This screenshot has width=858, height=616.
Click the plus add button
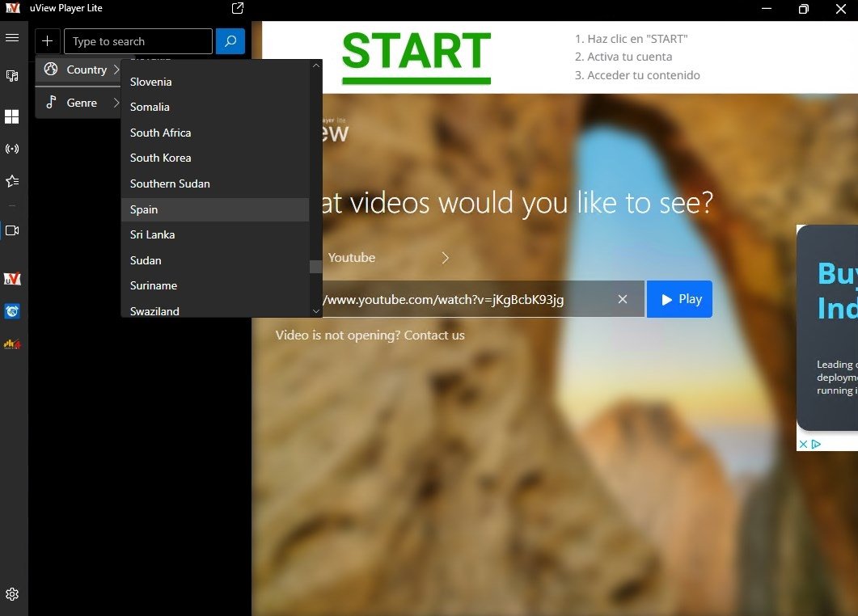(48, 41)
